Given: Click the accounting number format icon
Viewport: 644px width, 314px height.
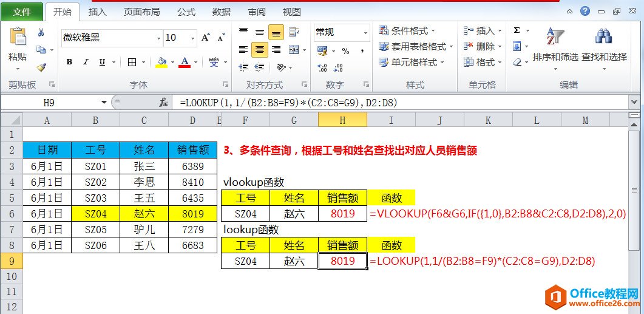Looking at the screenshot, I should click(322, 51).
